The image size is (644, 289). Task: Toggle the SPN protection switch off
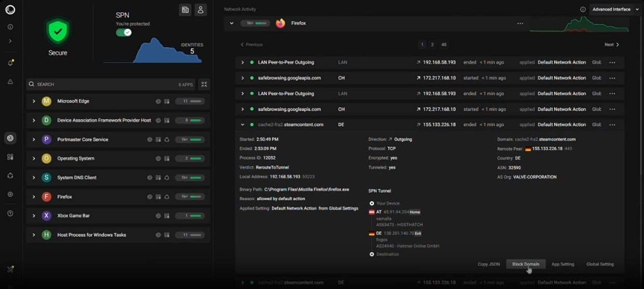tap(124, 32)
